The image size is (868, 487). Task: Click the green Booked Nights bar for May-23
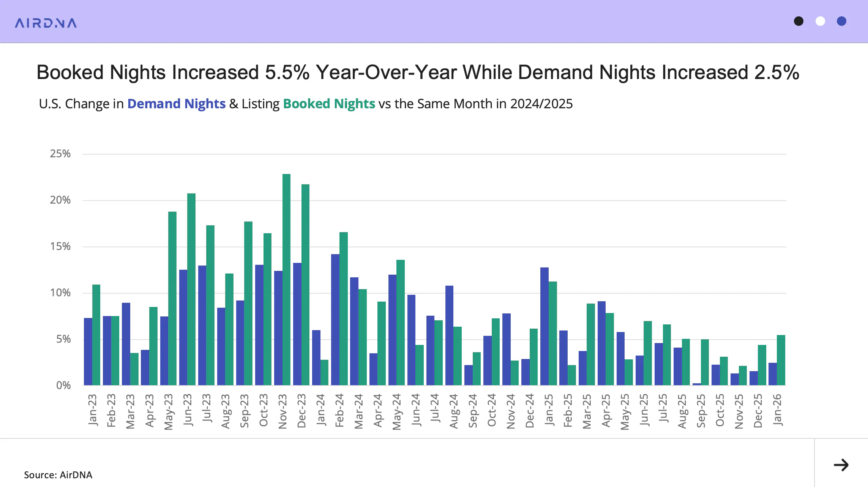(172, 299)
